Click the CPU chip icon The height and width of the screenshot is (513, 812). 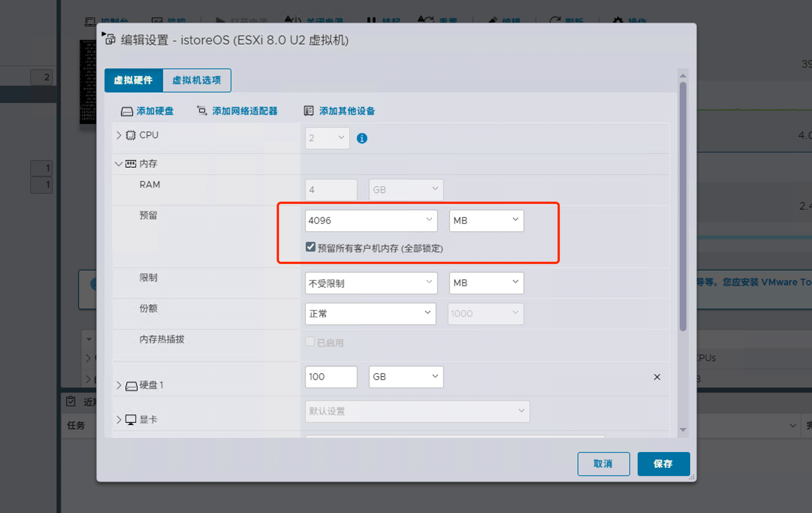[x=130, y=135]
